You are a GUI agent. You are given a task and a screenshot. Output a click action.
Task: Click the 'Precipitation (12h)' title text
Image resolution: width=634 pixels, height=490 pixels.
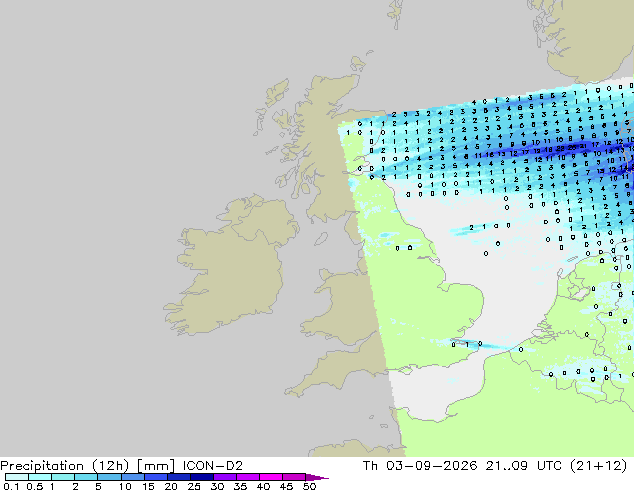click(x=65, y=466)
